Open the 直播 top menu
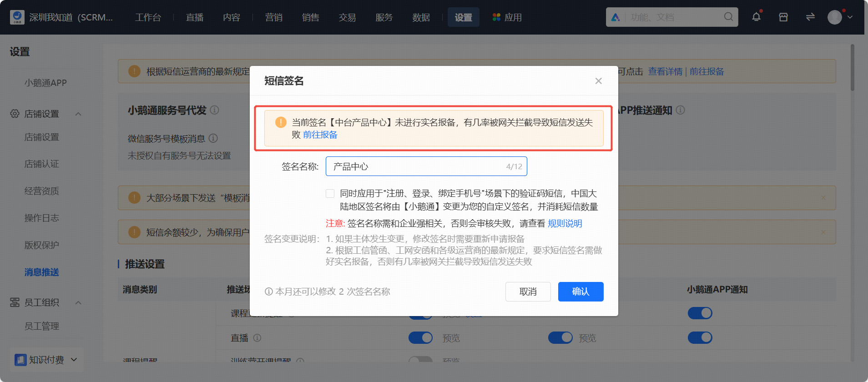 [195, 17]
